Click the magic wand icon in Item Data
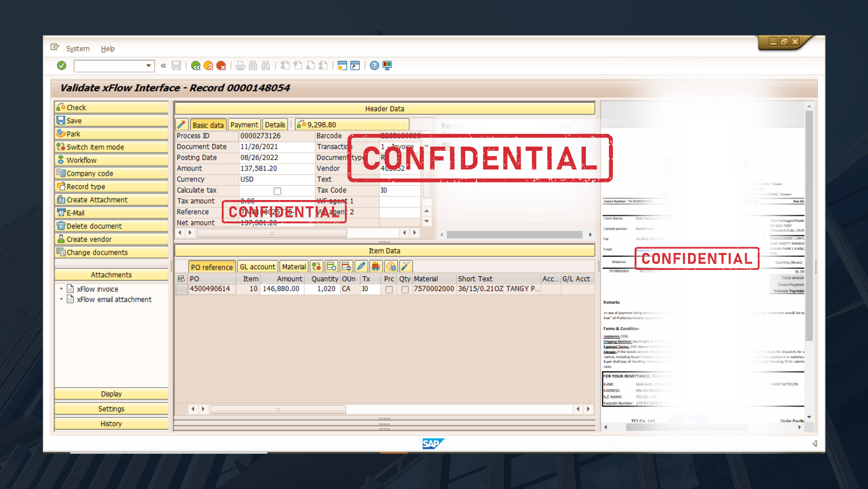This screenshot has height=489, width=868. point(405,266)
